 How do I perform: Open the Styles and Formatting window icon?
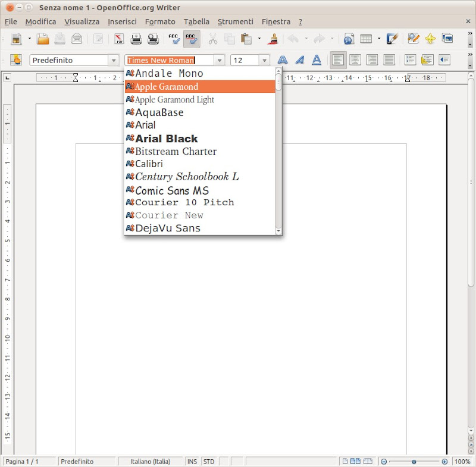(15, 60)
